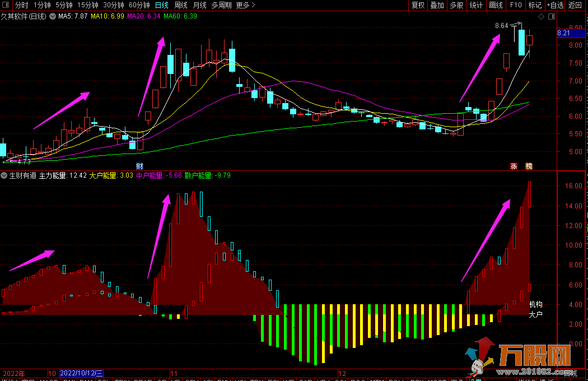588x381 pixels.
Task: Expand the 更多 periods menu
Action: [246, 5]
